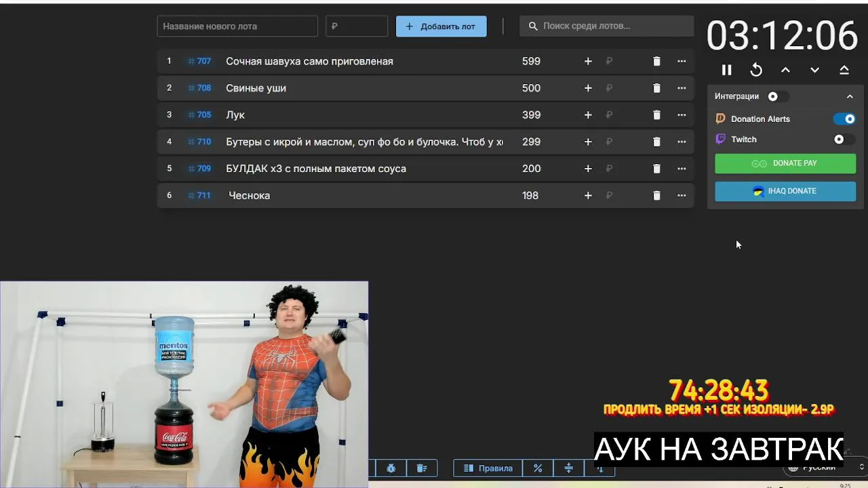Click the webcam video thumbnail
Screen dimensions: 868x488
184,384
